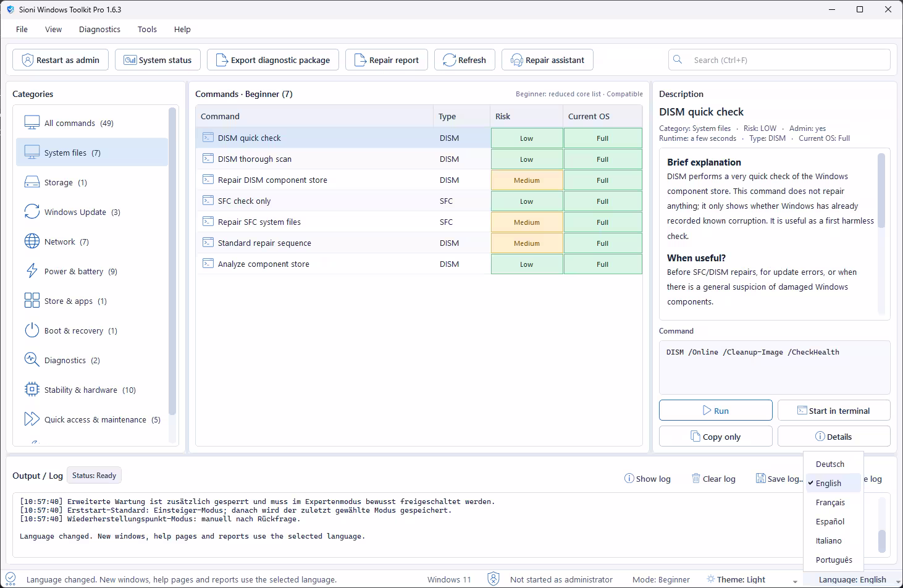Sort by Current OS column header

[x=602, y=116]
